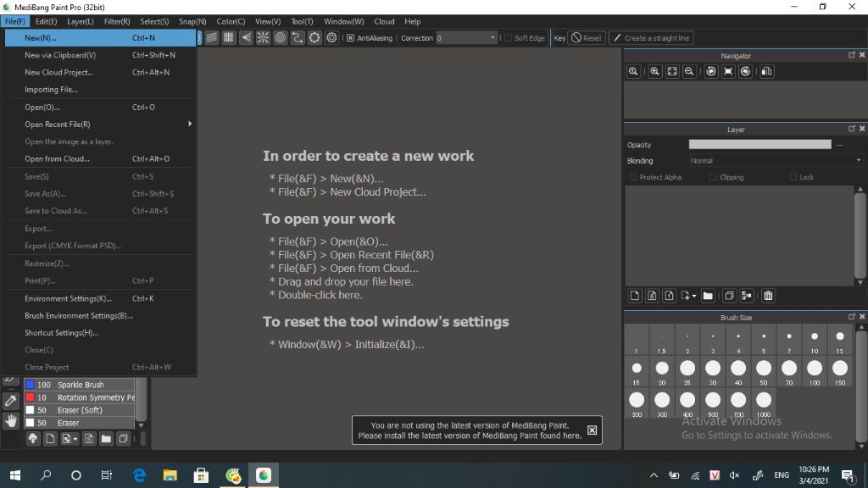Toggle the Lock checkbox
Viewport: 868px width, 488px height.
click(x=793, y=177)
